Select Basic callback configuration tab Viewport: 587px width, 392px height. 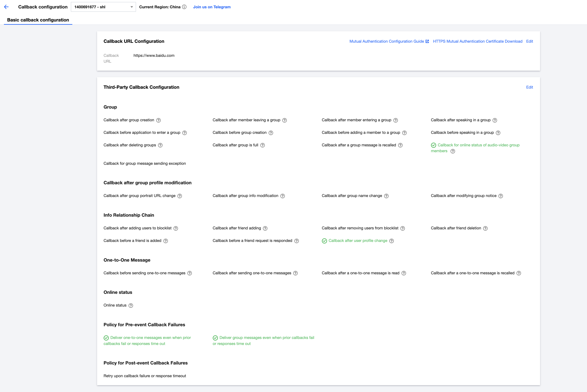pos(38,20)
